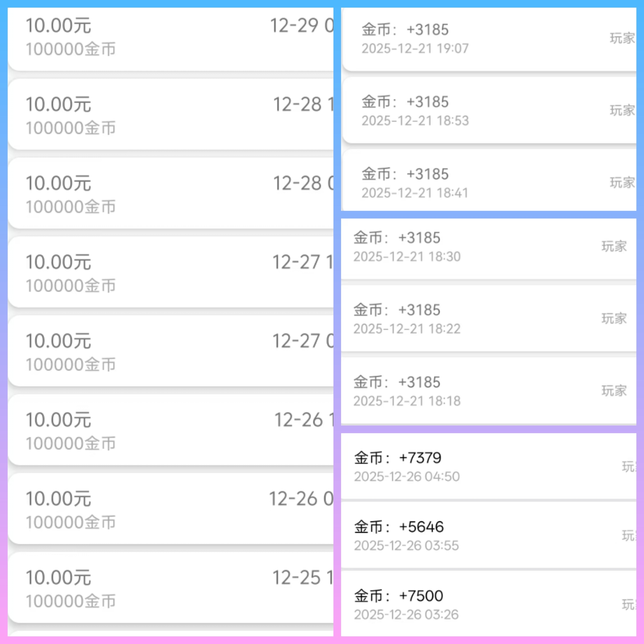Open the 10.00元 withdrawal dated 12-29
Viewport: 644px width, 644px height.
pos(171,37)
